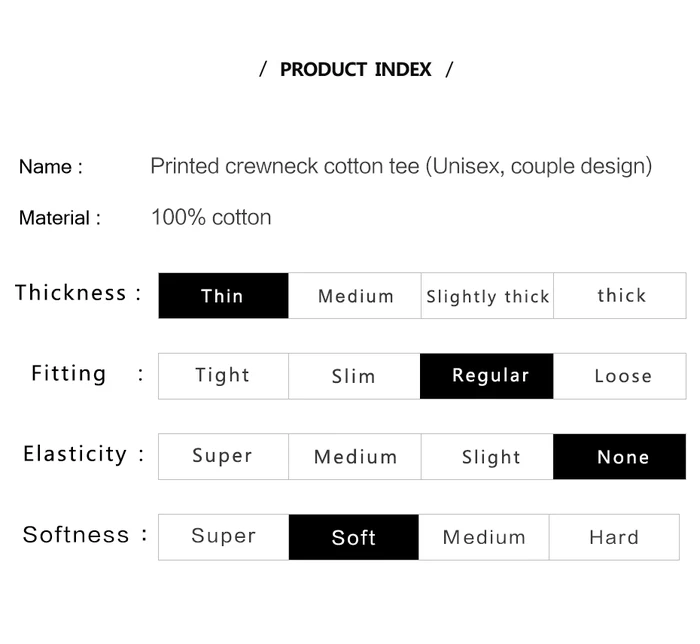Click the PRODUCT INDEX heading

point(355,69)
